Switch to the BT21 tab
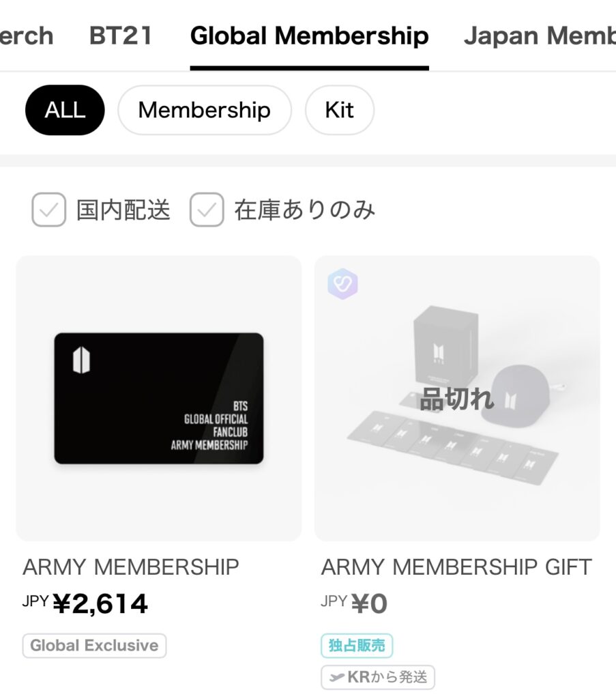 (x=121, y=35)
